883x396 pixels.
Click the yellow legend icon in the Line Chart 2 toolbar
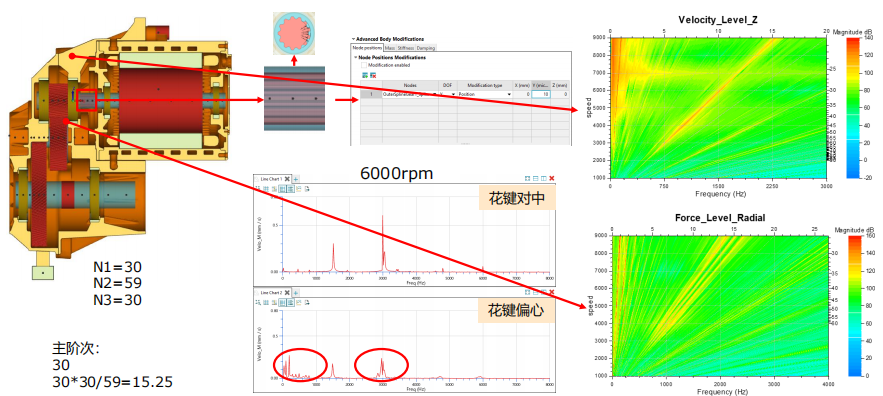298,302
